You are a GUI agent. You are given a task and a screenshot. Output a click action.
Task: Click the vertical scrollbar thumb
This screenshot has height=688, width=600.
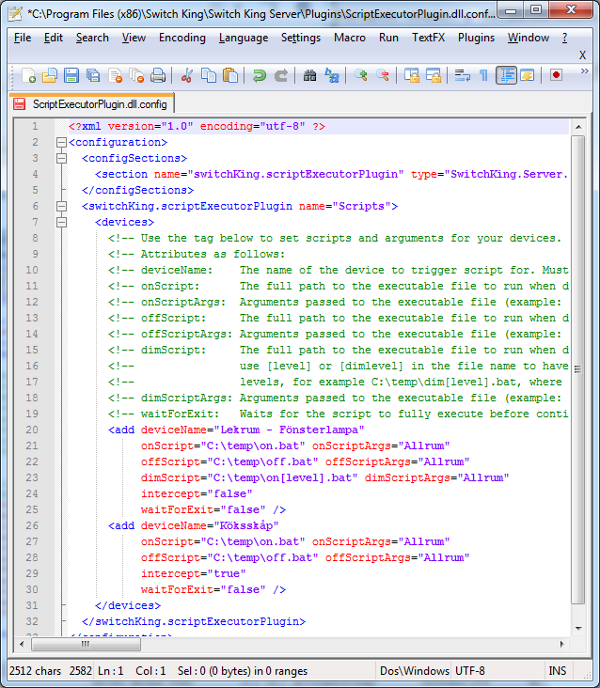578,369
